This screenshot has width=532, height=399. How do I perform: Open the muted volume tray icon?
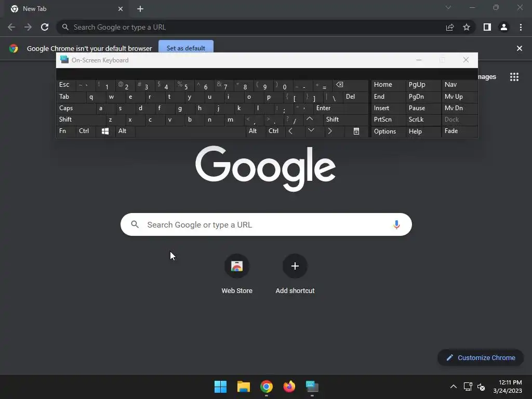point(481,387)
